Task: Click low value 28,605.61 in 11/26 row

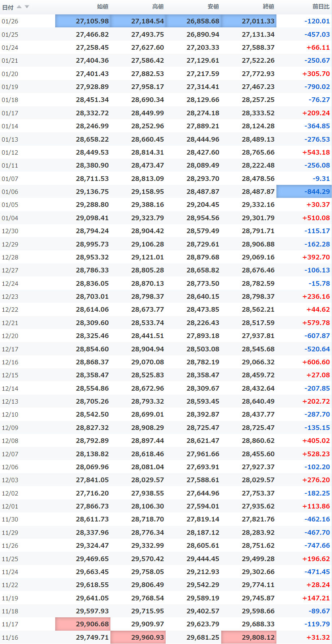Action: 203,546
